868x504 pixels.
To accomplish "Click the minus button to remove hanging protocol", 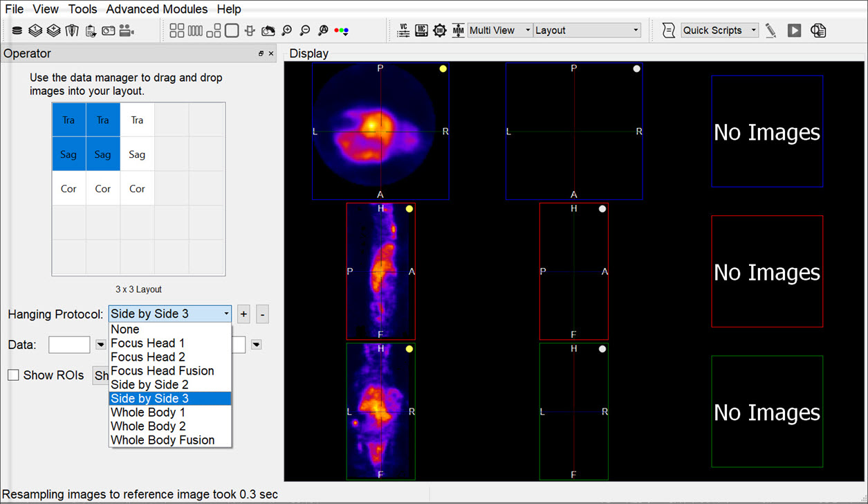I will pos(262,314).
